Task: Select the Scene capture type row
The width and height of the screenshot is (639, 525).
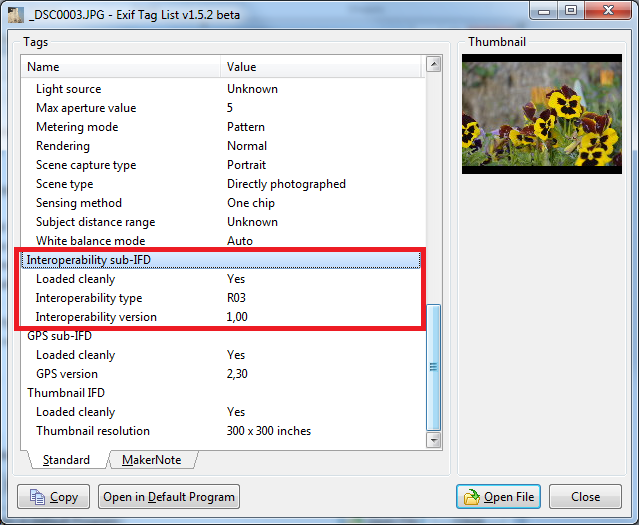Action: pos(220,165)
